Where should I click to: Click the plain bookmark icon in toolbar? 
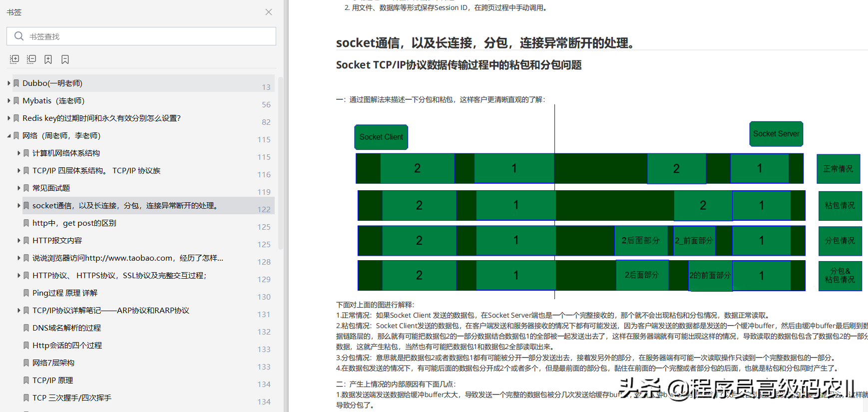point(65,59)
